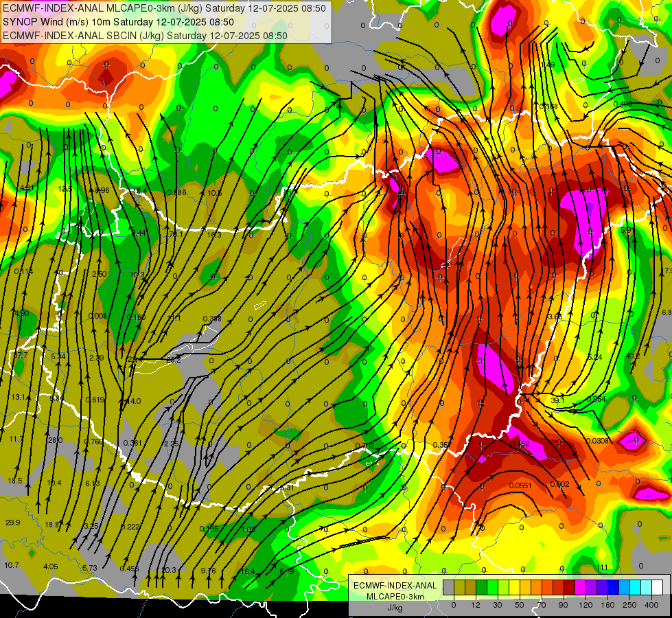Click the map value 111
Image resolution: width=672 pixels, height=618 pixels.
602,567
